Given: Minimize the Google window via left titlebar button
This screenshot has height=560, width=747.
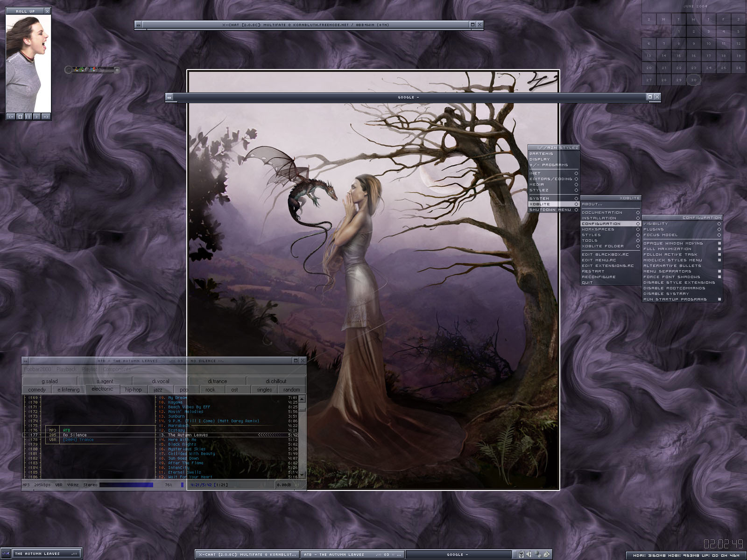Looking at the screenshot, I should [169, 97].
